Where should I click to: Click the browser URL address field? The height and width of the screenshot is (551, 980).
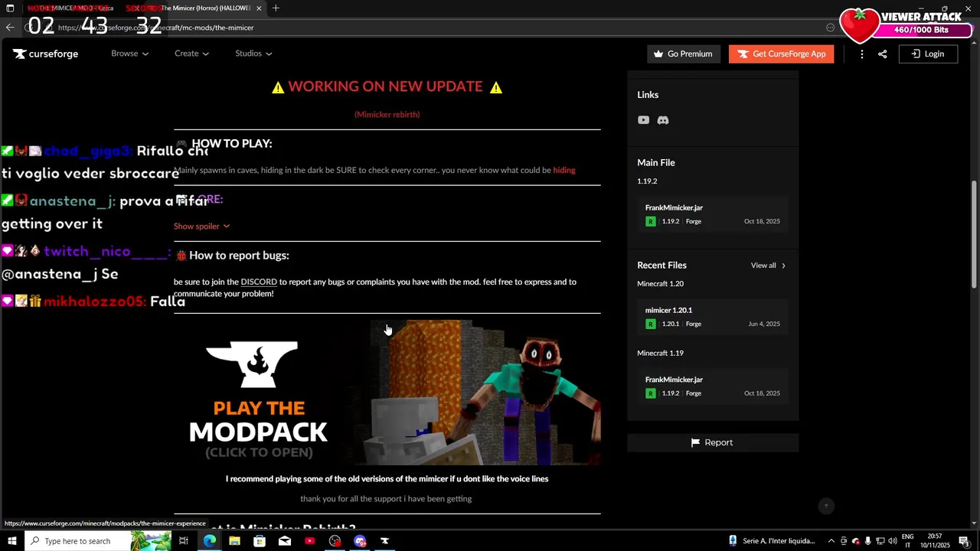429,28
